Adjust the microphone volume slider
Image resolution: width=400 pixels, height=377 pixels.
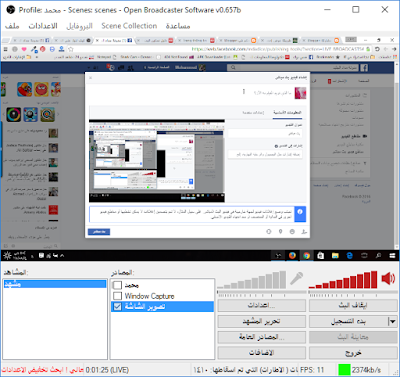(x=262, y=293)
